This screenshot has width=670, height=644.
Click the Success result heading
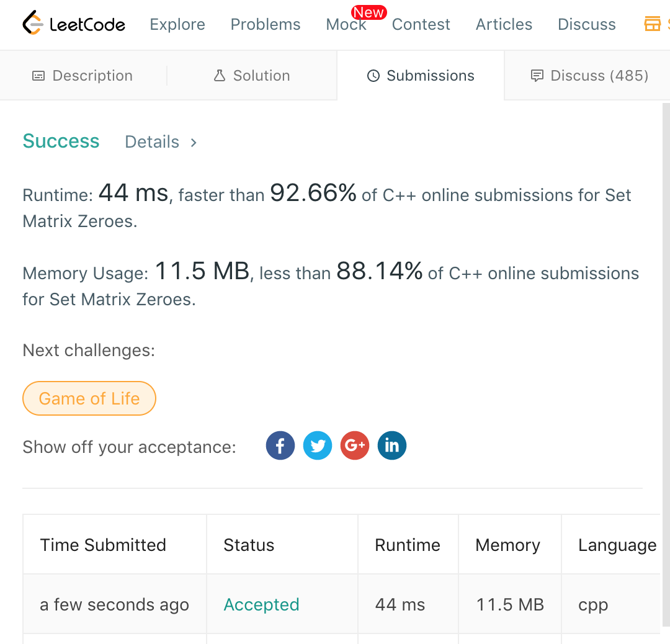[x=61, y=141]
